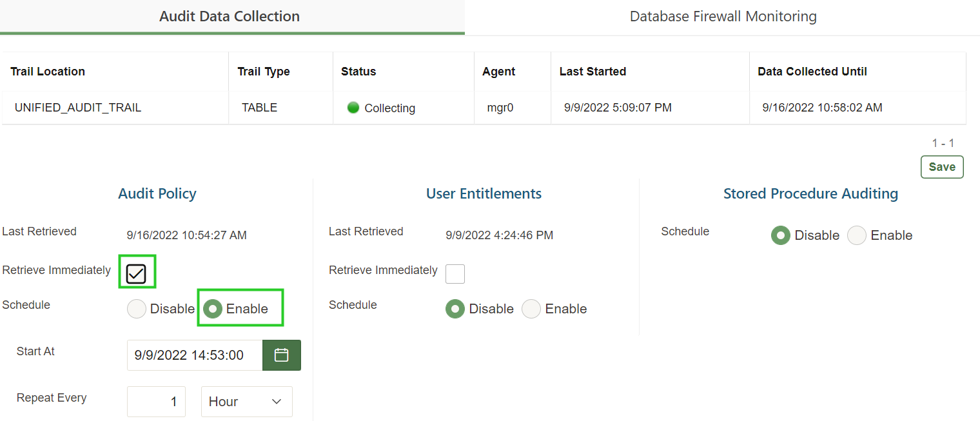The image size is (980, 421).
Task: Click the Last Started column header
Action: pos(593,72)
